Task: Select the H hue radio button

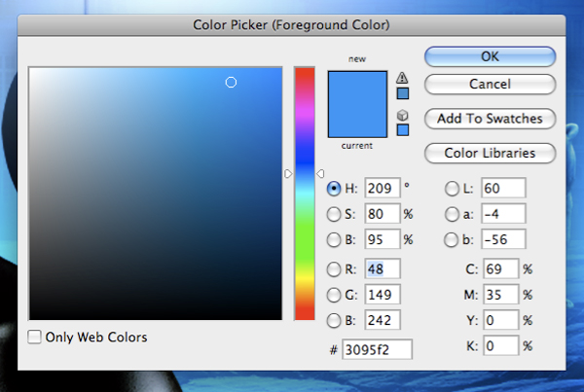Action: (334, 189)
